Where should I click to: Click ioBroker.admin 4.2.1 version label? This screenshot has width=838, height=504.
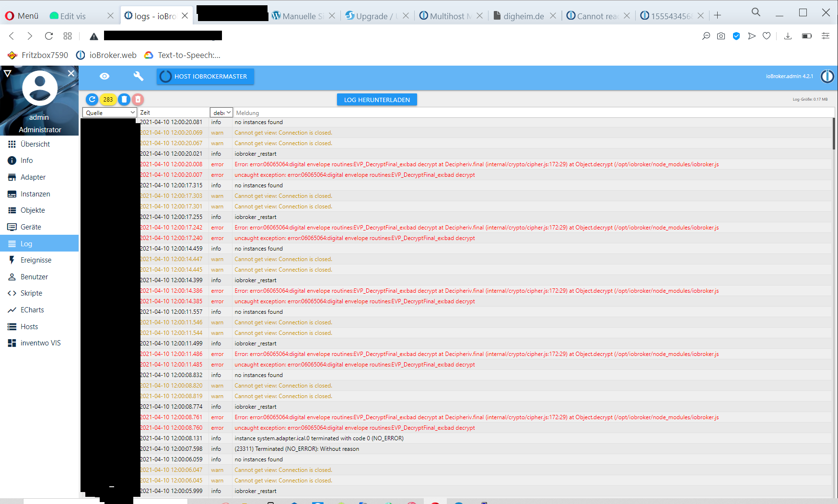(789, 76)
